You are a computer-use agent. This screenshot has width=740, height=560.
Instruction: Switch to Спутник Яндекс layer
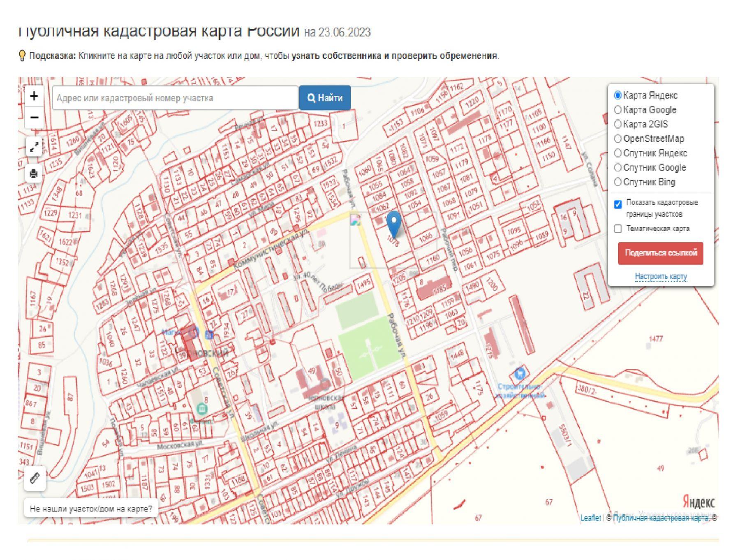point(617,153)
